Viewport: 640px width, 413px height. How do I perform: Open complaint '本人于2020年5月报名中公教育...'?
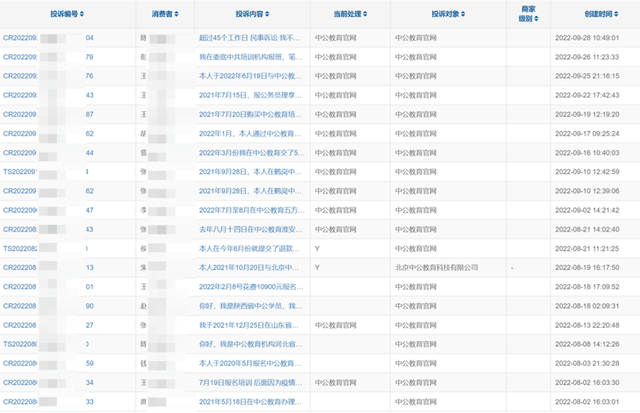[x=249, y=363]
